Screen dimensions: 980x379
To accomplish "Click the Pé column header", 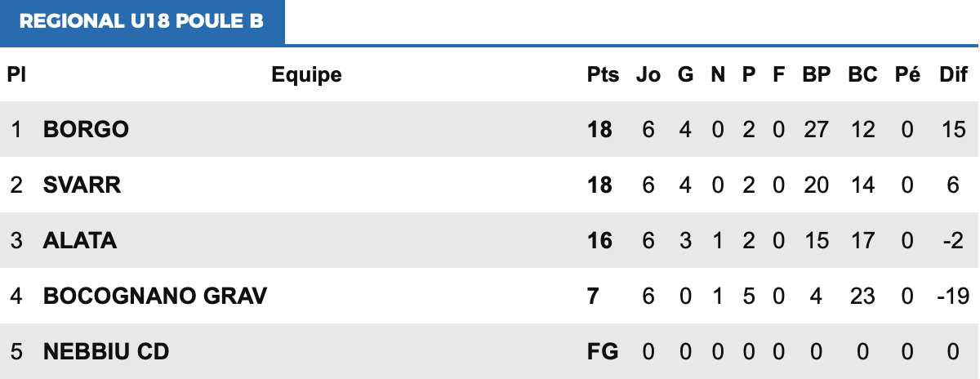I will pyautogui.click(x=907, y=75).
